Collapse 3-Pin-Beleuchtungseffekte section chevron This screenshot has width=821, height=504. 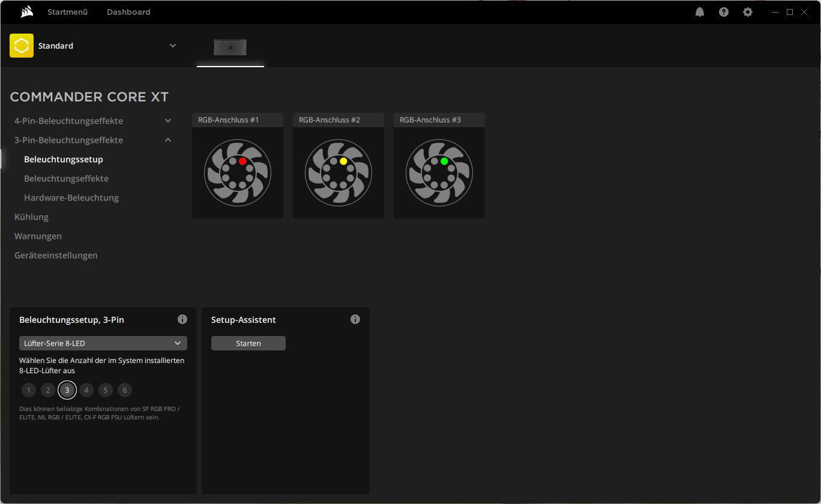click(168, 140)
